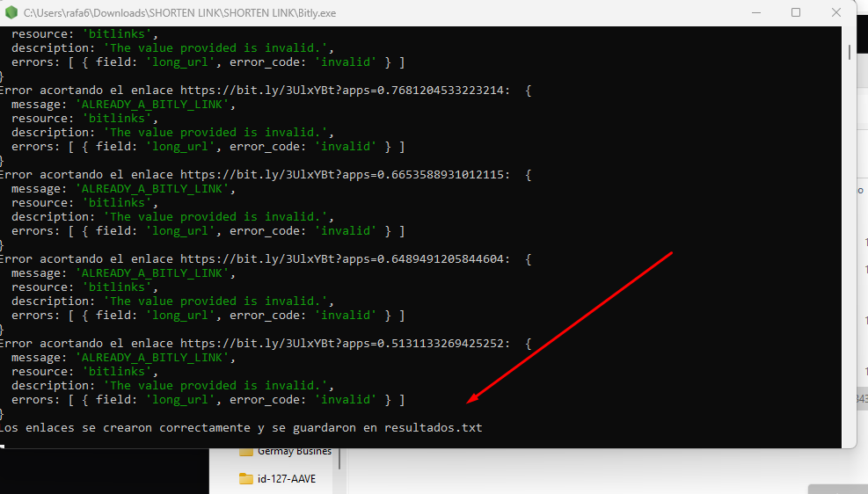868x494 pixels.
Task: Click error line with apps=0.6489491205844604
Action: point(266,259)
